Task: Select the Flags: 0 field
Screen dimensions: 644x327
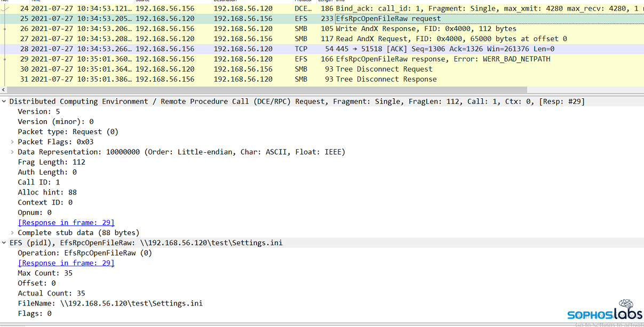Action: click(x=35, y=314)
